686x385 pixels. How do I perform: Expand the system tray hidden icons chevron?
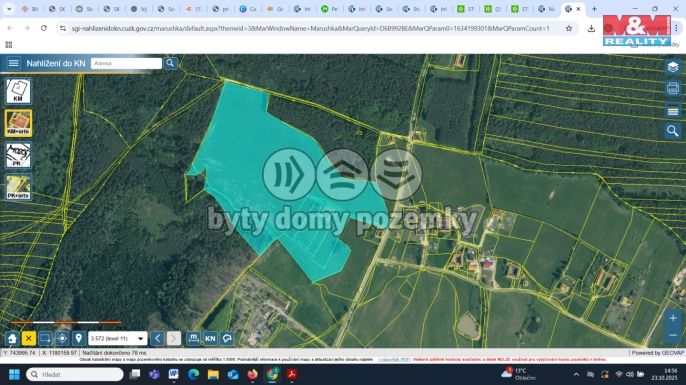(576, 374)
